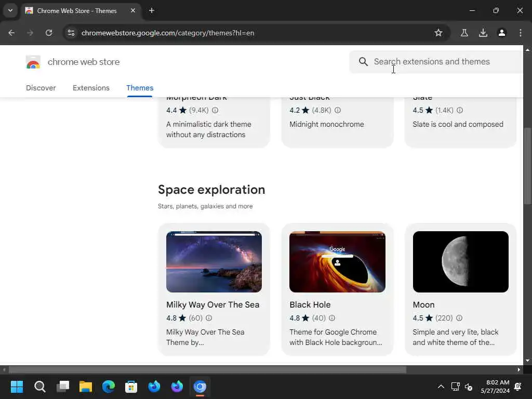
Task: Click the address bar URL
Action: coord(168,33)
